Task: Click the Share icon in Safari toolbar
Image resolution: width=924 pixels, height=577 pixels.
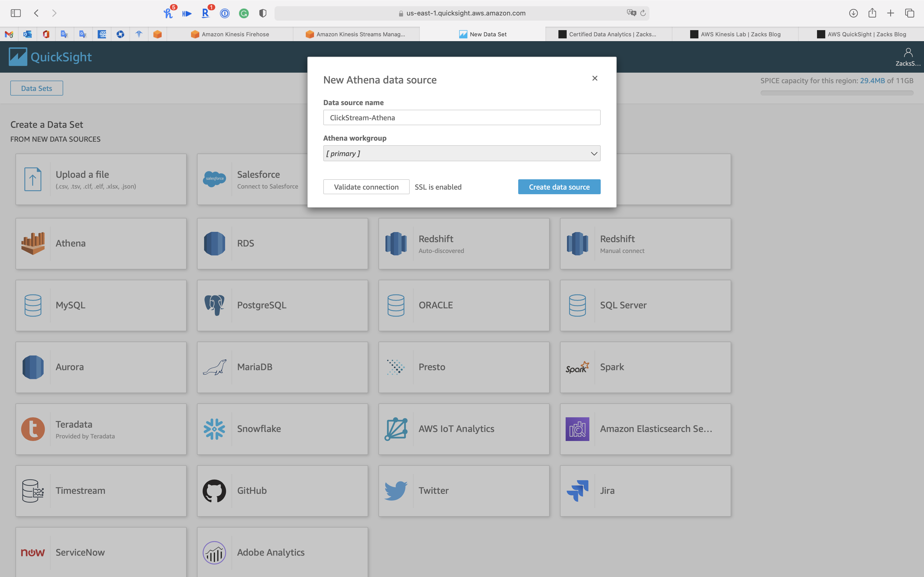Action: pos(872,13)
